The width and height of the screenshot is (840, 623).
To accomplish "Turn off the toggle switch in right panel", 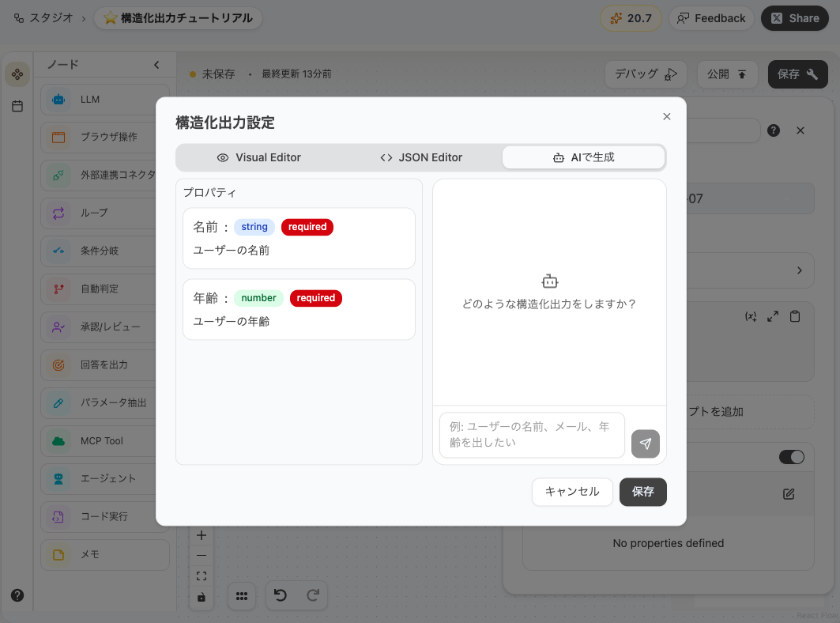I will pyautogui.click(x=791, y=456).
